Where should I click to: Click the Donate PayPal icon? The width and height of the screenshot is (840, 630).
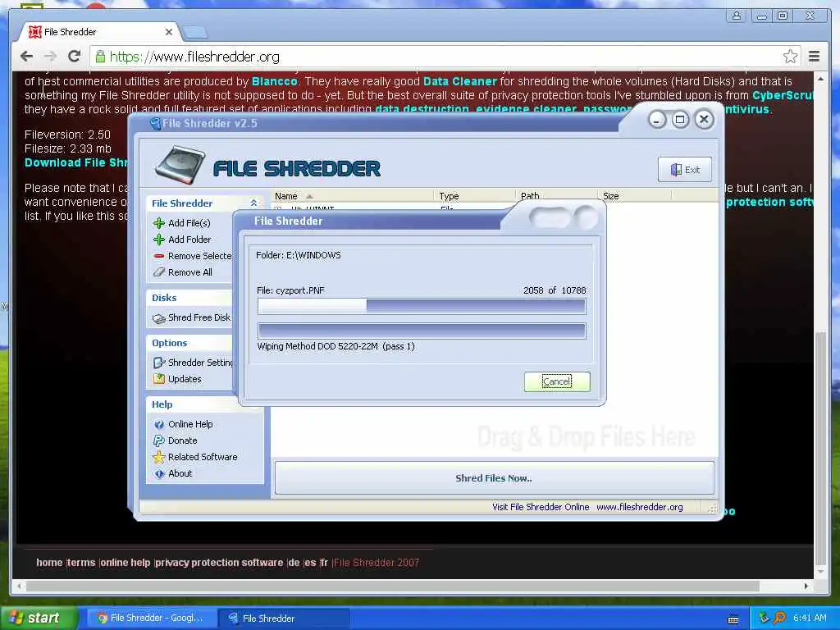pyautogui.click(x=159, y=441)
